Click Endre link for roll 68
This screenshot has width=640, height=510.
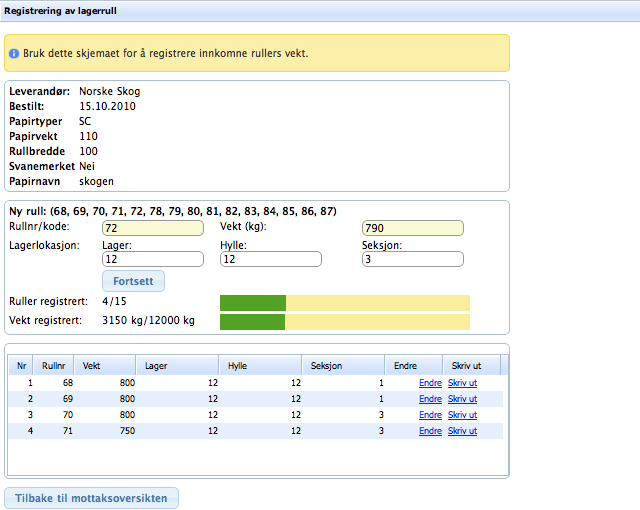click(x=430, y=383)
